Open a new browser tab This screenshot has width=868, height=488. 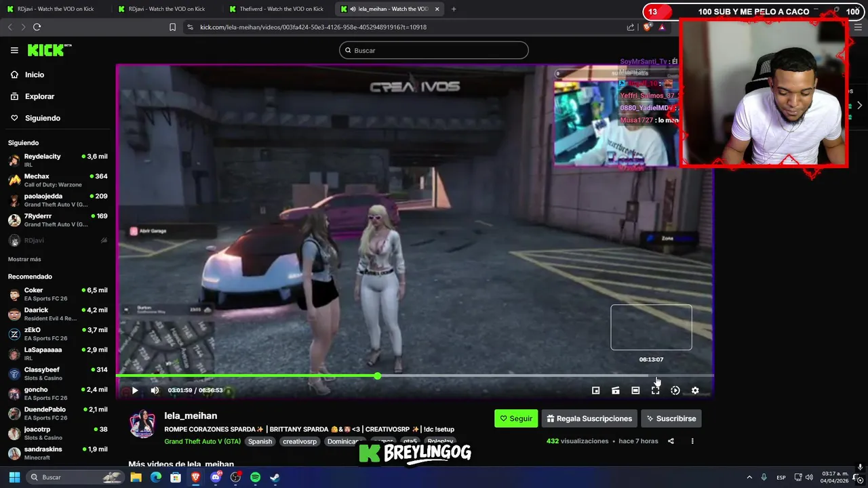tap(454, 9)
